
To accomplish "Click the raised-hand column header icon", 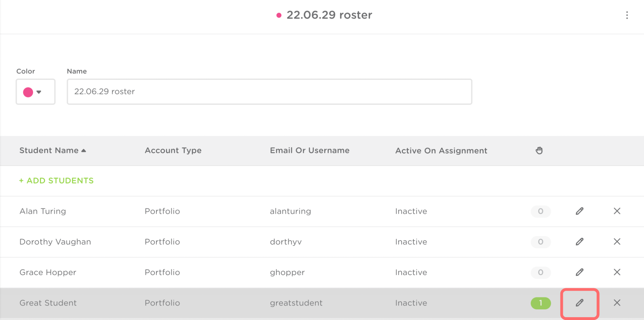I will click(539, 151).
